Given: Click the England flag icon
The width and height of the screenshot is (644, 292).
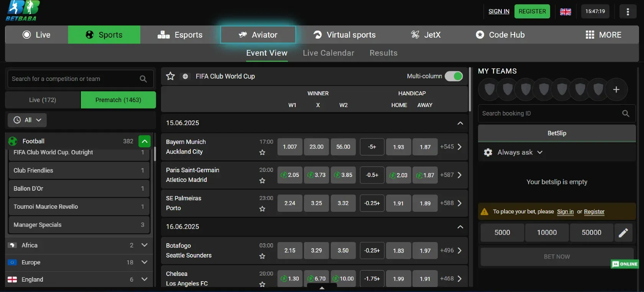Looking at the screenshot, I should tap(12, 279).
